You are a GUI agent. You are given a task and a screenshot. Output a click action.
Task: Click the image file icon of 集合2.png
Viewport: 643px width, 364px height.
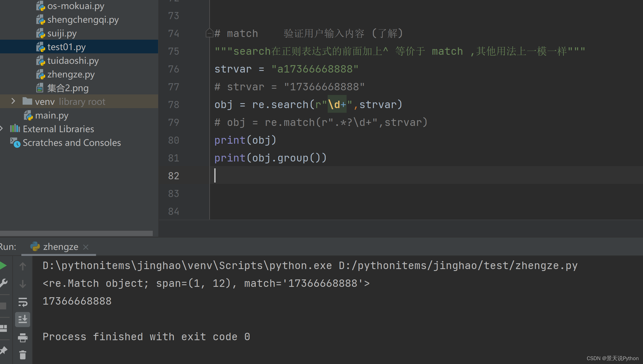click(x=40, y=88)
